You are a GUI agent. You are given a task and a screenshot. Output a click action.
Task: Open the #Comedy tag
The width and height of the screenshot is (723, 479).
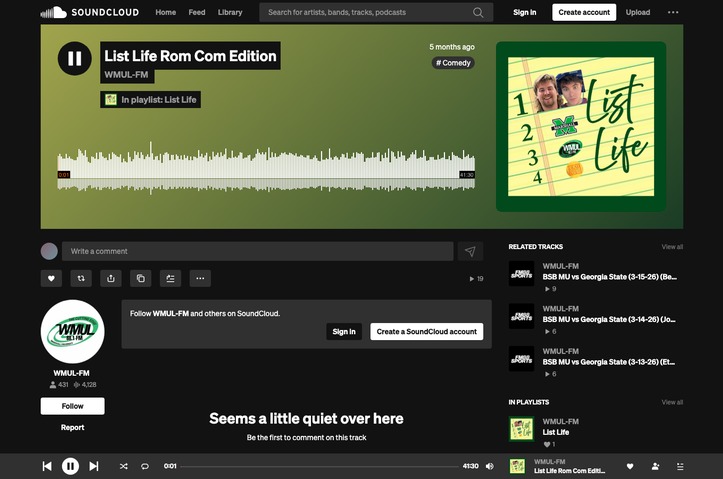point(453,63)
